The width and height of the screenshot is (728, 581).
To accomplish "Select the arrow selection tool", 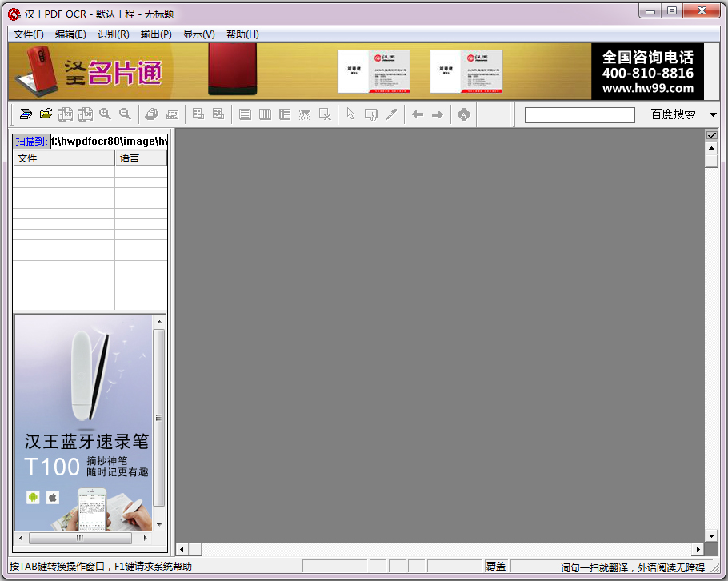I will coord(350,114).
